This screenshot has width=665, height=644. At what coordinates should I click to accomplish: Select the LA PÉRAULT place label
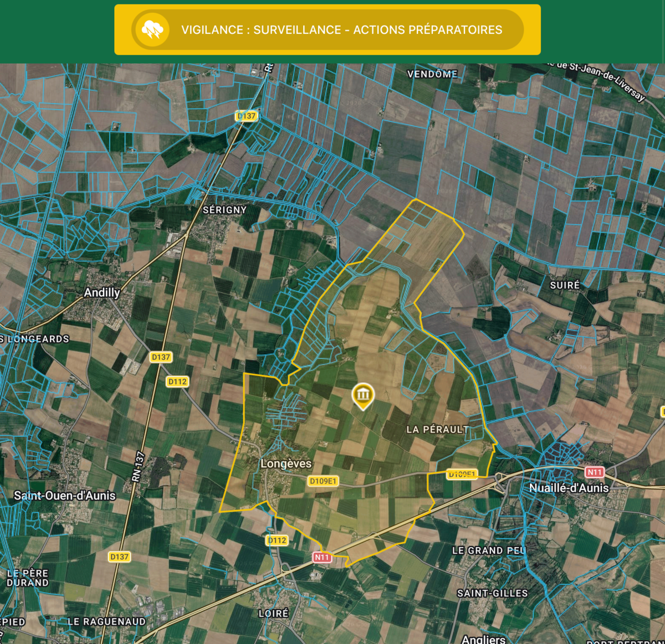coord(438,429)
